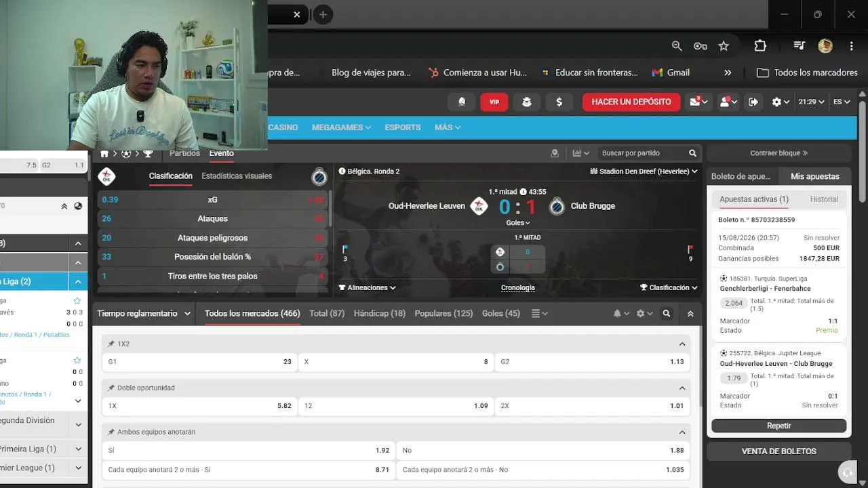The height and width of the screenshot is (488, 868).
Task: Select the 'Total (87)' markets tab
Action: tap(327, 313)
